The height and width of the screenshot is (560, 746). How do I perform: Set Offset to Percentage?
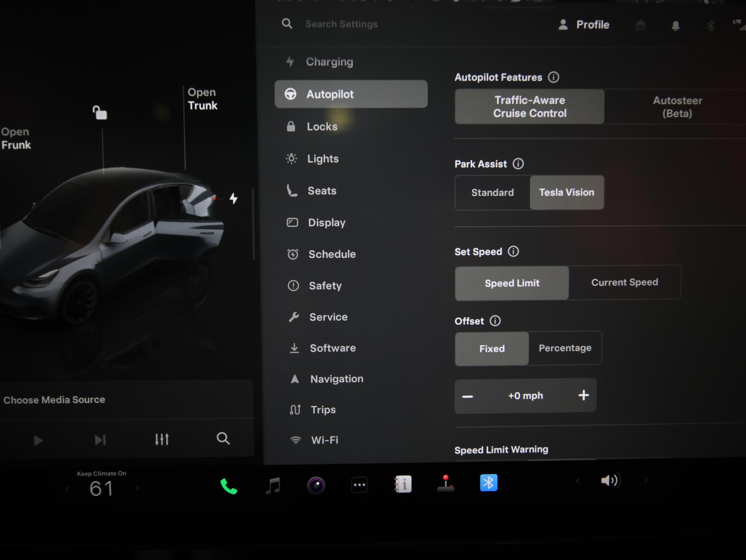click(x=565, y=348)
